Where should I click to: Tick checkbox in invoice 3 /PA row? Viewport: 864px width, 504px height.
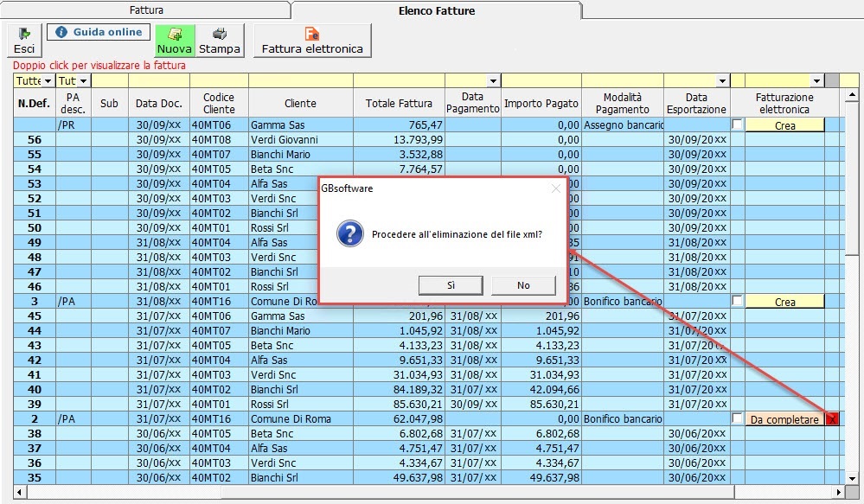[x=737, y=300]
